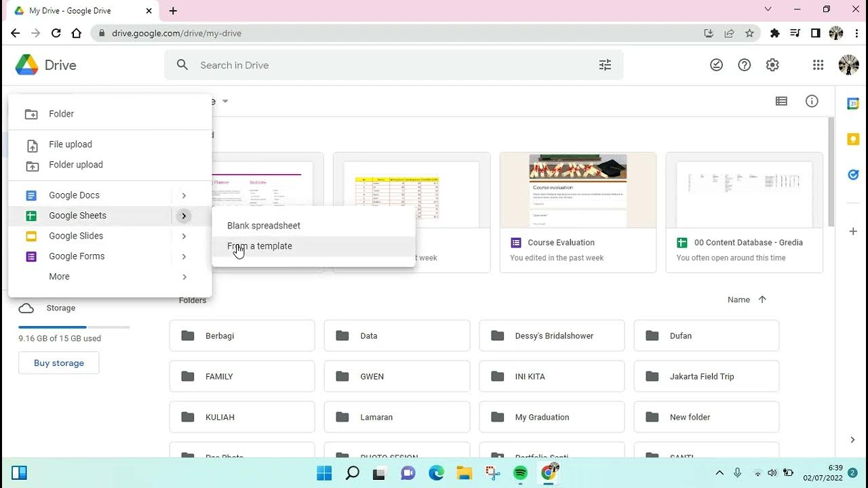Viewport: 868px width, 488px height.
Task: Select File upload menu item
Action: (110, 144)
